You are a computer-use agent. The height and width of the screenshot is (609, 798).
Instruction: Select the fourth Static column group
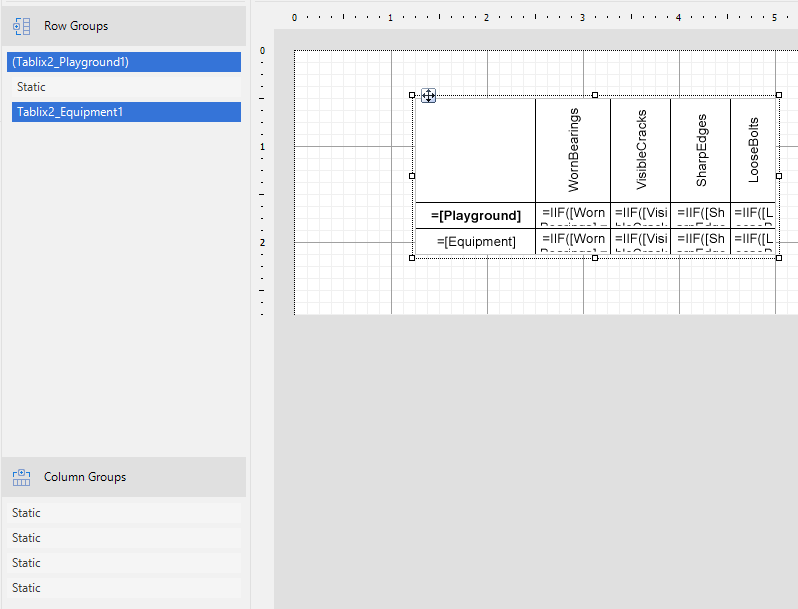[124, 588]
